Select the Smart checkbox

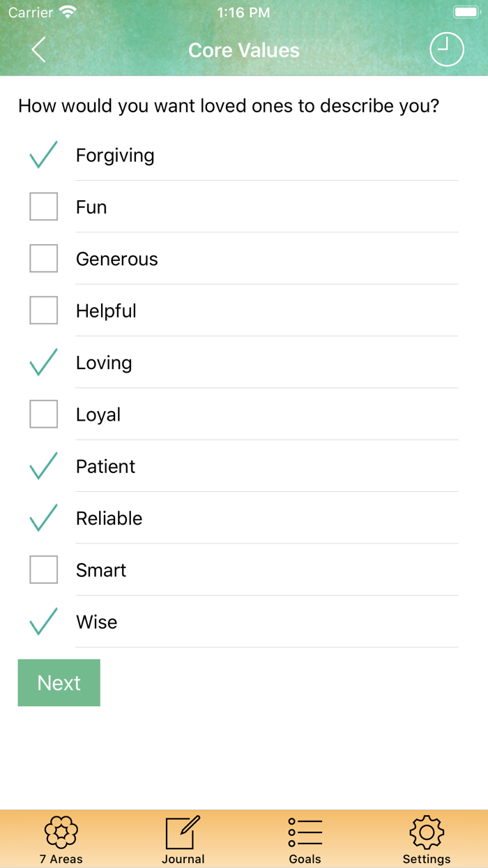pyautogui.click(x=43, y=570)
